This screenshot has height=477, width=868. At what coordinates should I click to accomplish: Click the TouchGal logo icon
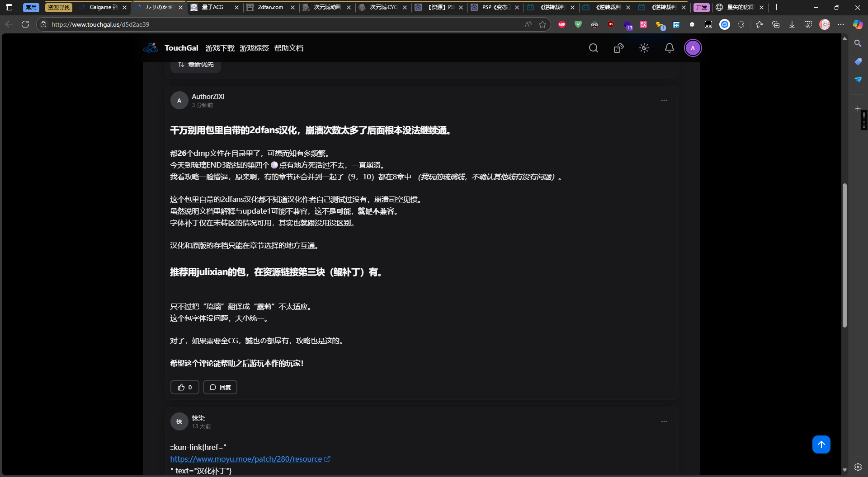click(150, 47)
